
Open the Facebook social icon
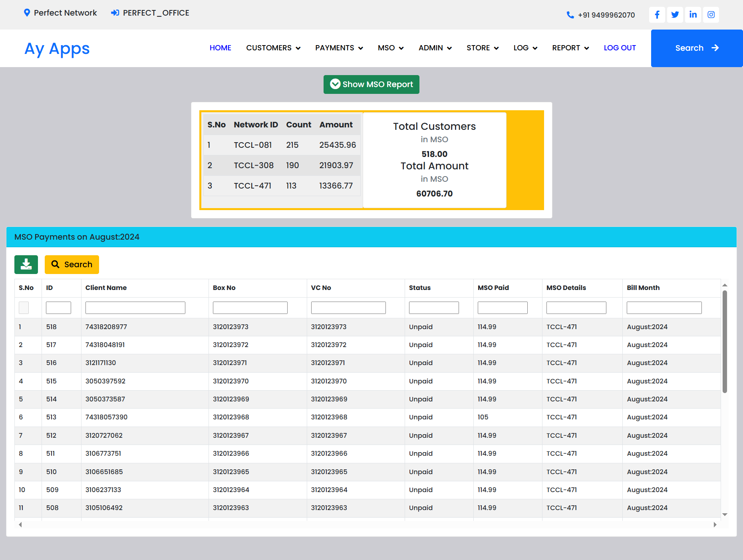(x=657, y=15)
